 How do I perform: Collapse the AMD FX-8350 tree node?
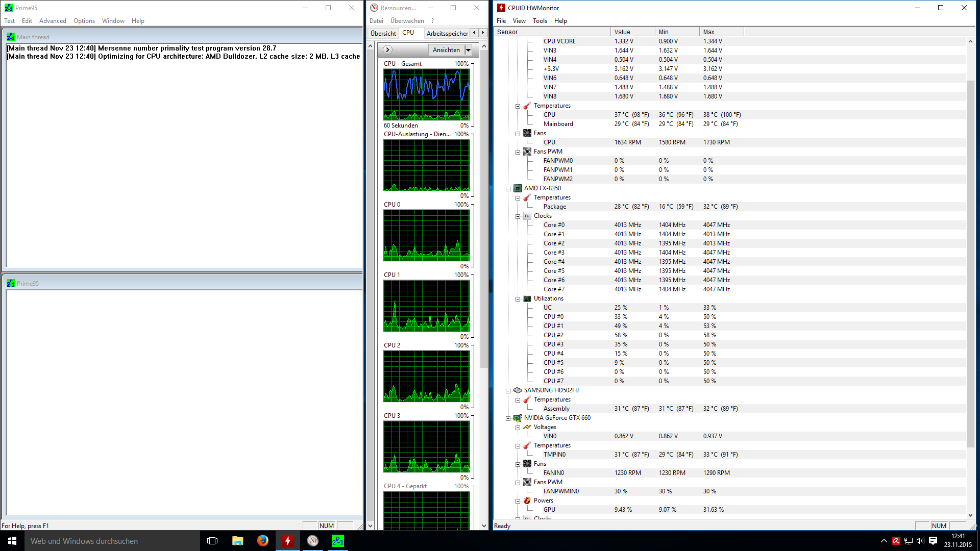click(x=508, y=189)
